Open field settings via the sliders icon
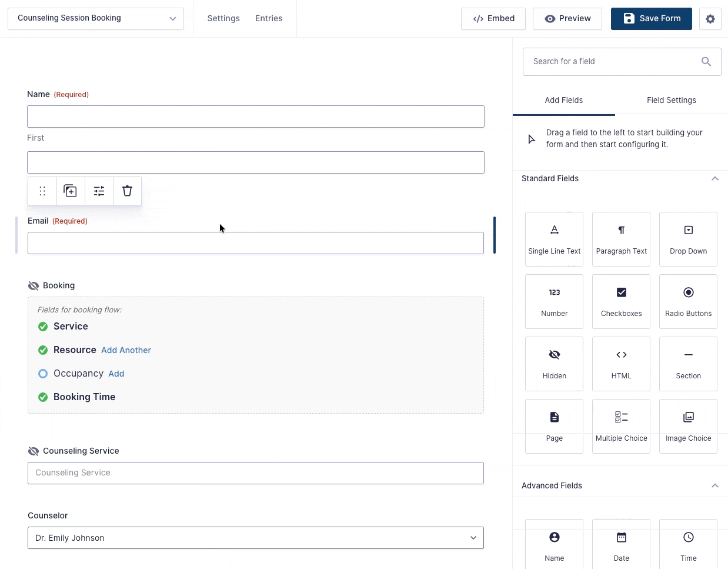728x569 pixels. coord(99,191)
